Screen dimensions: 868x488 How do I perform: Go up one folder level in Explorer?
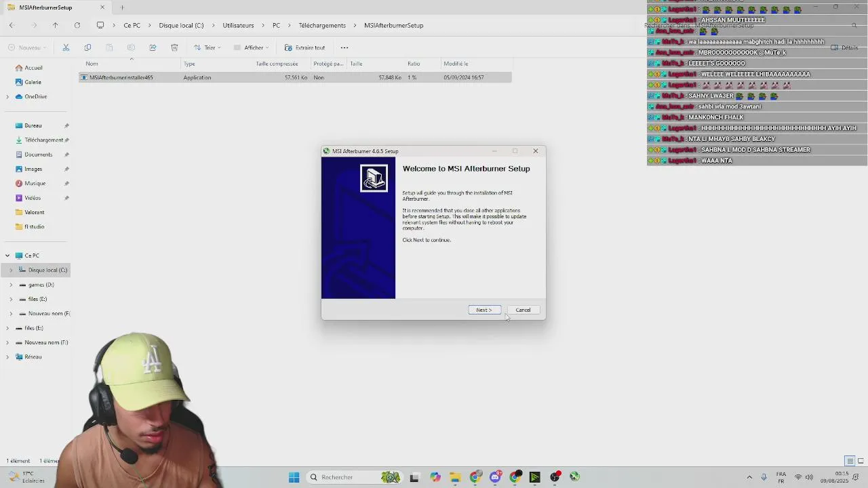point(56,25)
